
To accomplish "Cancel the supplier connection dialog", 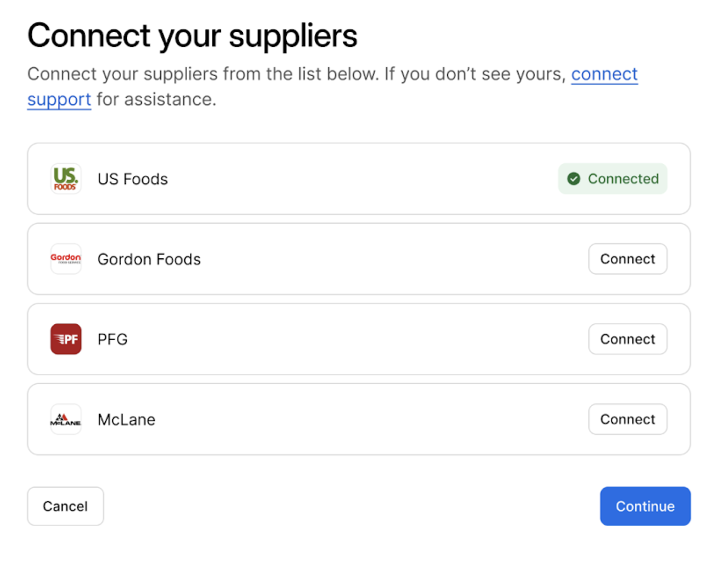I will [x=65, y=506].
